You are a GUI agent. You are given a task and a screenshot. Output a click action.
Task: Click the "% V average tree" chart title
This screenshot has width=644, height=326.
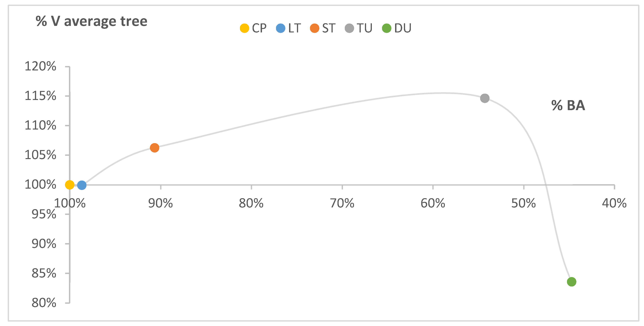91,21
